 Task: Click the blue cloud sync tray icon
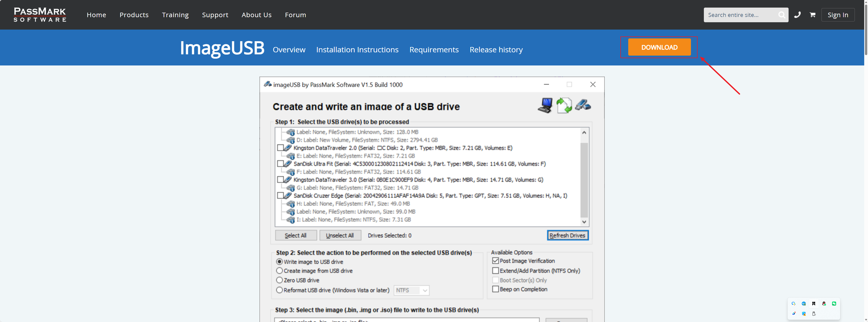[x=804, y=304]
